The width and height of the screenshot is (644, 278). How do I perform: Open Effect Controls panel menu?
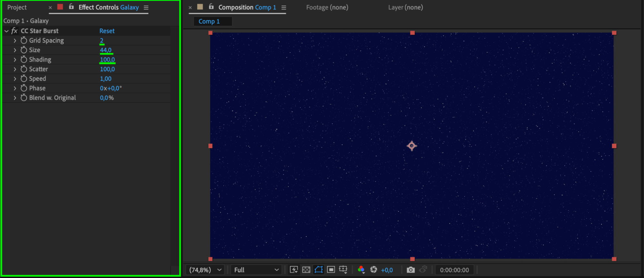(x=146, y=7)
